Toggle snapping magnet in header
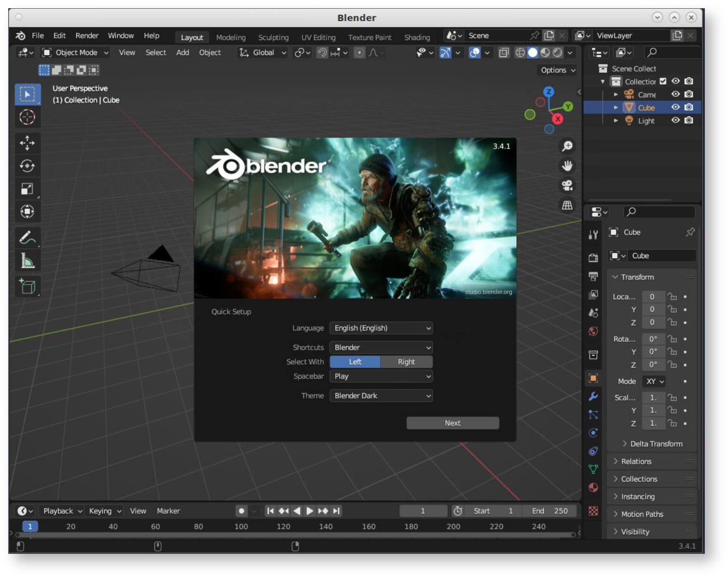Screen dimensions: 728x577 [x=322, y=53]
